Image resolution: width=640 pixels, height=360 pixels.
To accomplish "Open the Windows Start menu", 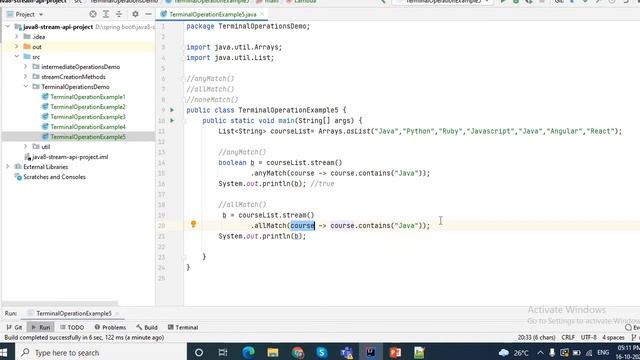I will pyautogui.click(x=5, y=352).
